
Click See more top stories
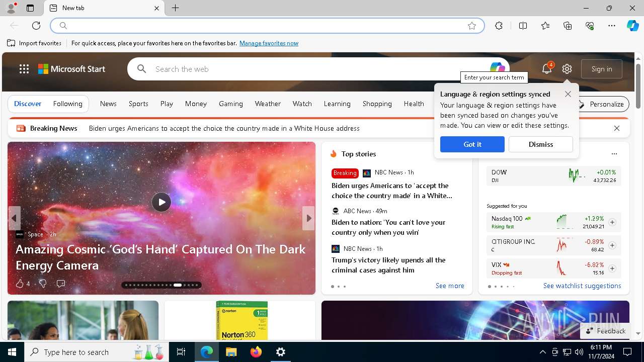[450, 286]
